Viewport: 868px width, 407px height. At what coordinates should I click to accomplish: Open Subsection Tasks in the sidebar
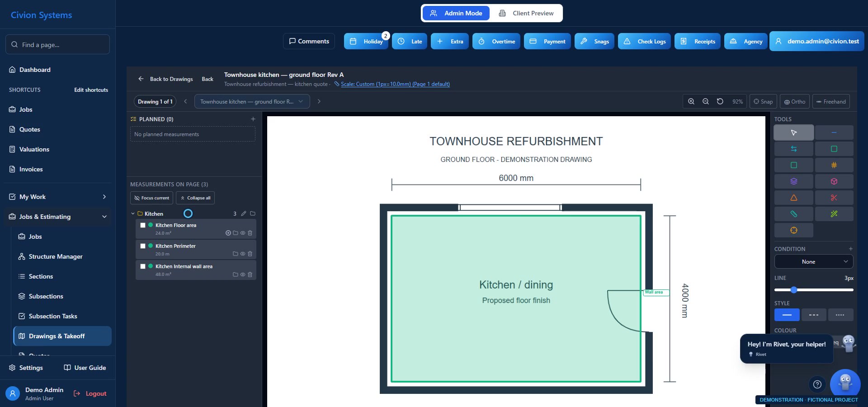[x=53, y=316]
